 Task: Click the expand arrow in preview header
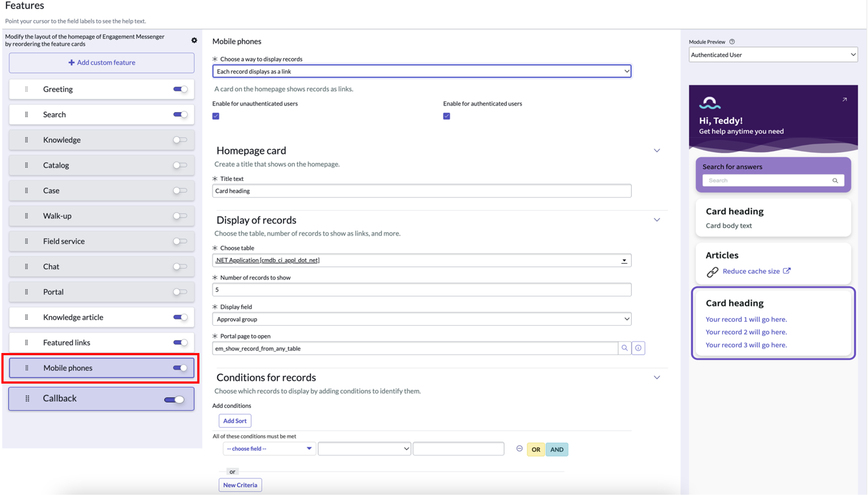[845, 99]
